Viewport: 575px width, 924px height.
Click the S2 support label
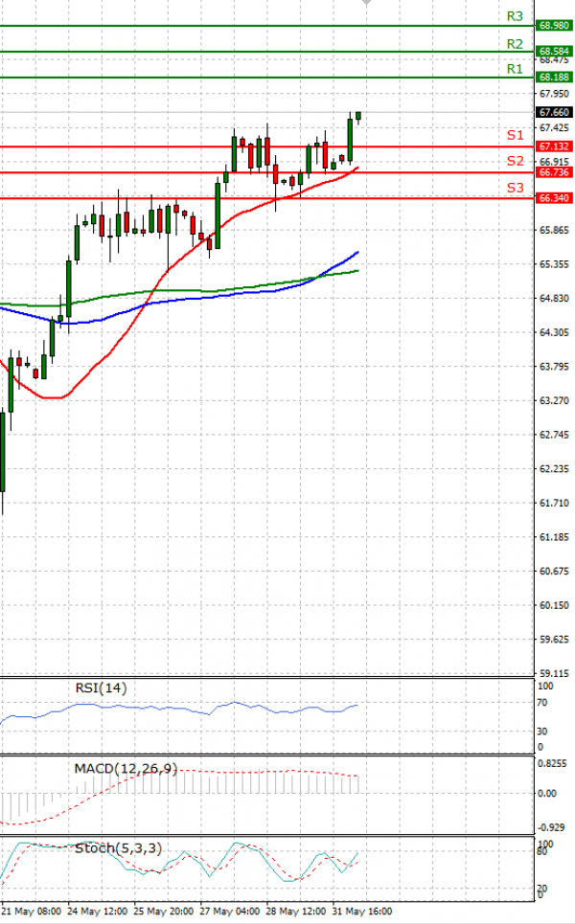(516, 161)
